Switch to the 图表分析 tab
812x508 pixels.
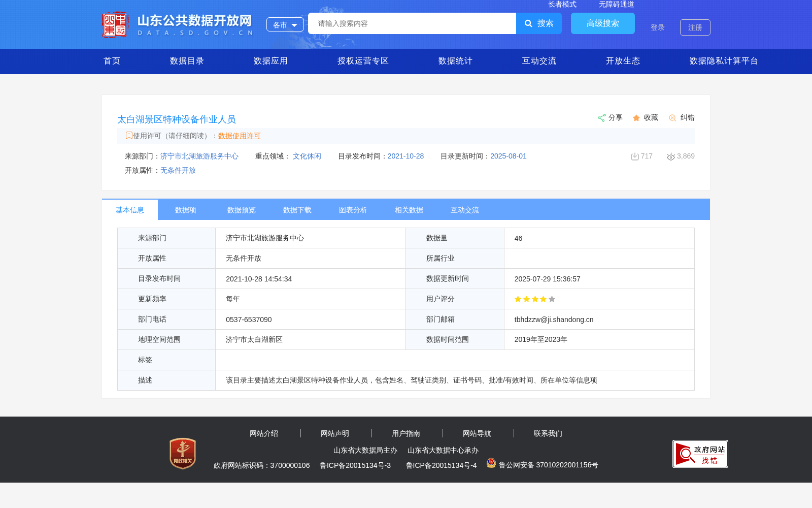[x=353, y=210]
